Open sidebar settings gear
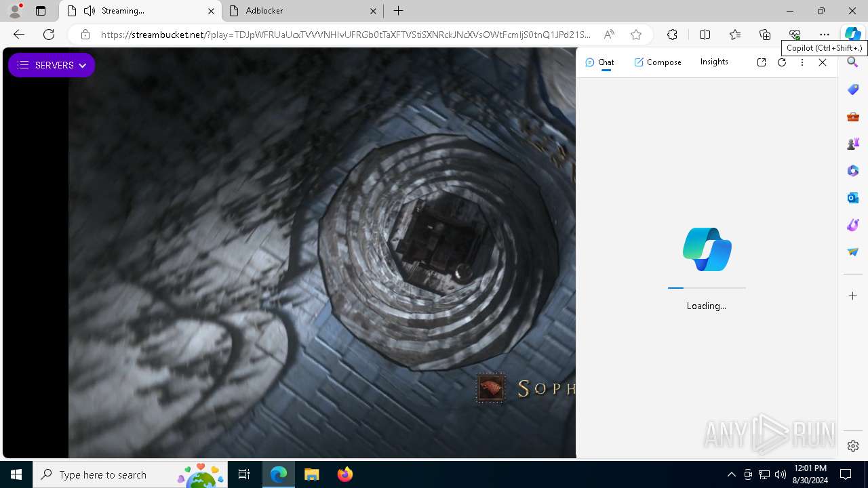The width and height of the screenshot is (868, 488). (x=853, y=446)
